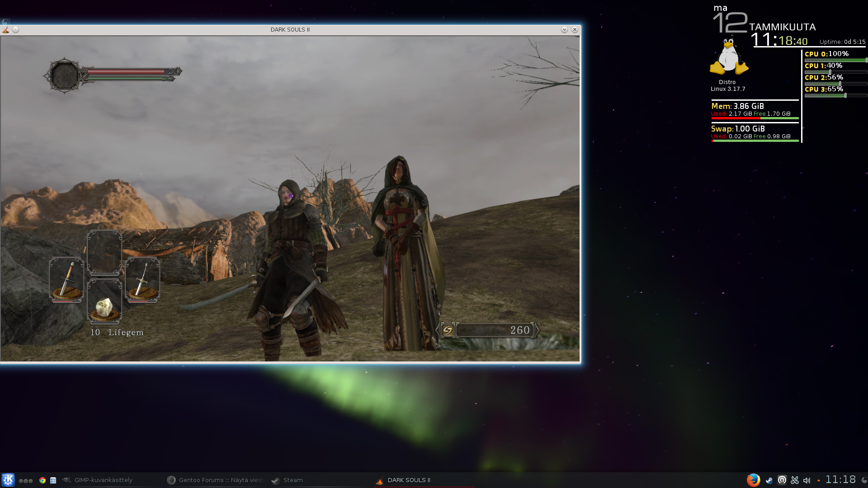This screenshot has height=488, width=868.
Task: Close the DARK SOULS II window
Action: [x=575, y=29]
